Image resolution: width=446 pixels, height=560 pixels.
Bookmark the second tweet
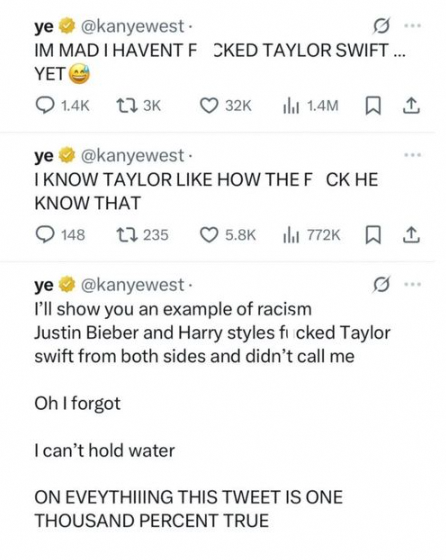(372, 235)
